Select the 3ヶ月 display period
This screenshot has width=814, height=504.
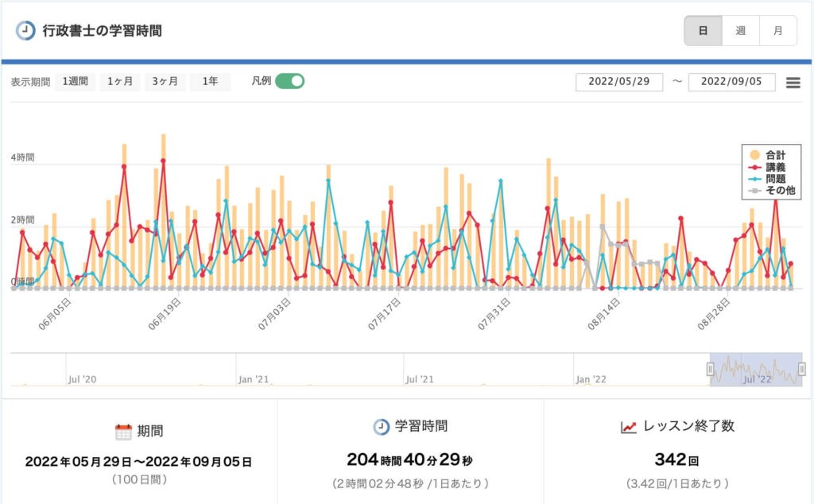click(x=165, y=82)
